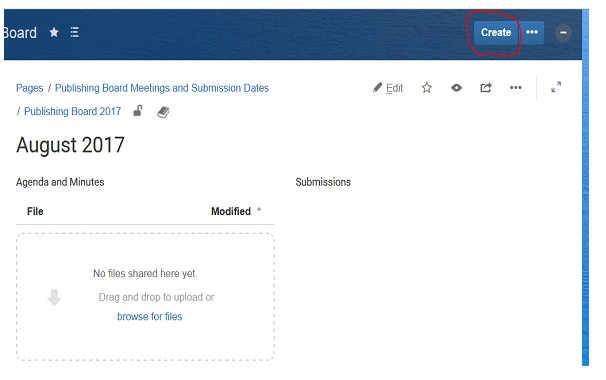Screen dimensions: 606x380
Task: Open the more options menu beside Create
Action: point(532,32)
